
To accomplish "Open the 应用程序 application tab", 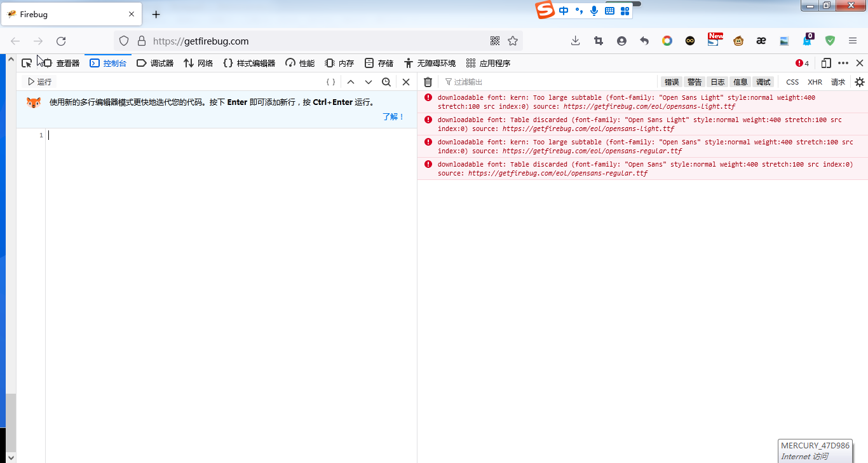I will click(x=488, y=63).
